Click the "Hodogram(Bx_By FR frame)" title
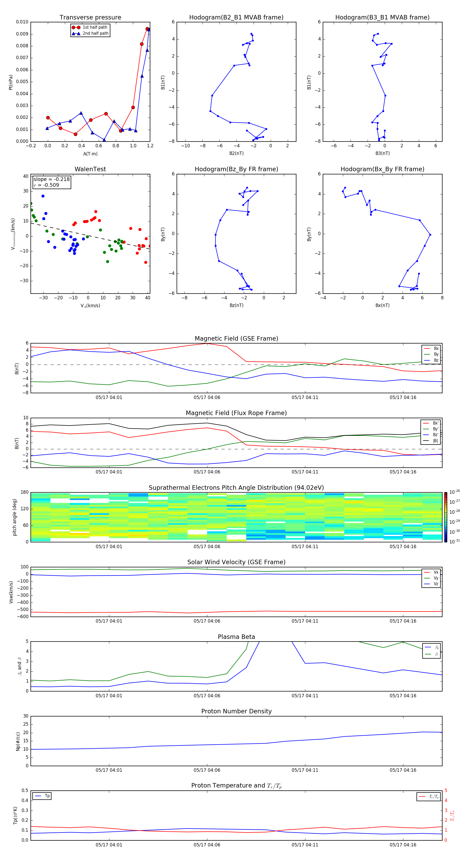Image resolution: width=473 pixels, height=868 pixels. (382, 169)
